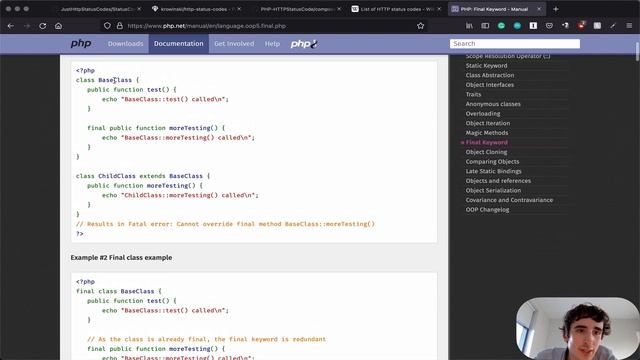The image size is (640, 360).
Task: Open the Help menu item
Action: click(x=272, y=44)
